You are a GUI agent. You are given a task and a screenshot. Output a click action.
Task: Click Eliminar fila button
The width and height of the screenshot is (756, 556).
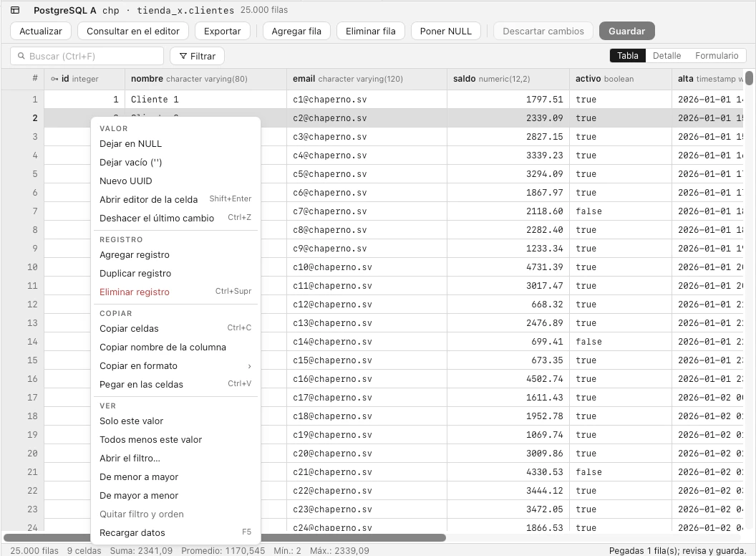tap(371, 31)
